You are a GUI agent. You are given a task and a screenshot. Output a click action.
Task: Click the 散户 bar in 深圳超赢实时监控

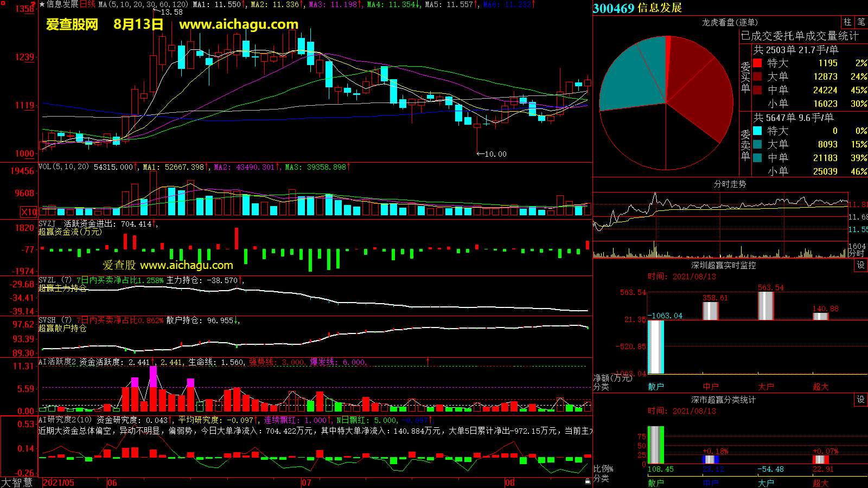click(656, 346)
